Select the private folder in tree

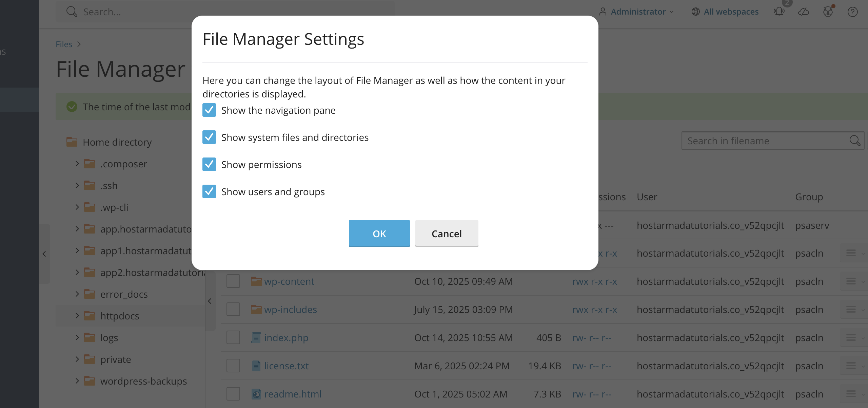click(x=115, y=359)
